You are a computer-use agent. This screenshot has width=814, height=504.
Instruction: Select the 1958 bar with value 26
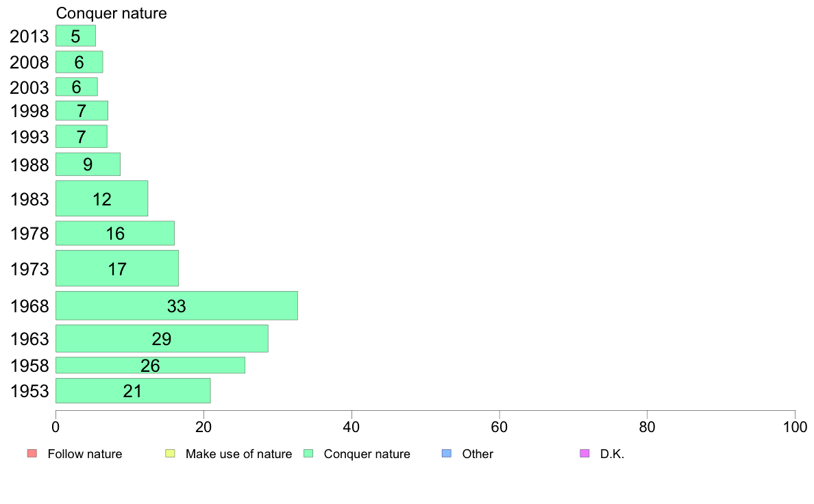click(150, 365)
